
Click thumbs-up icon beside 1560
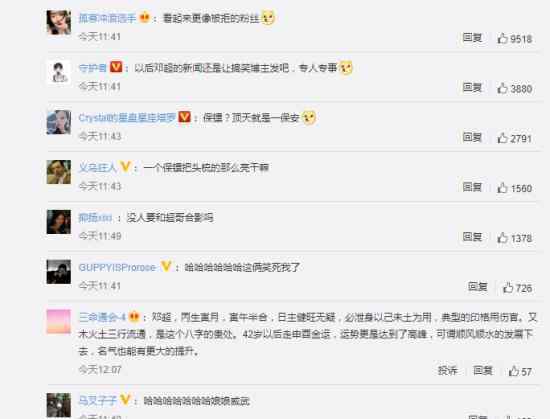tap(503, 188)
